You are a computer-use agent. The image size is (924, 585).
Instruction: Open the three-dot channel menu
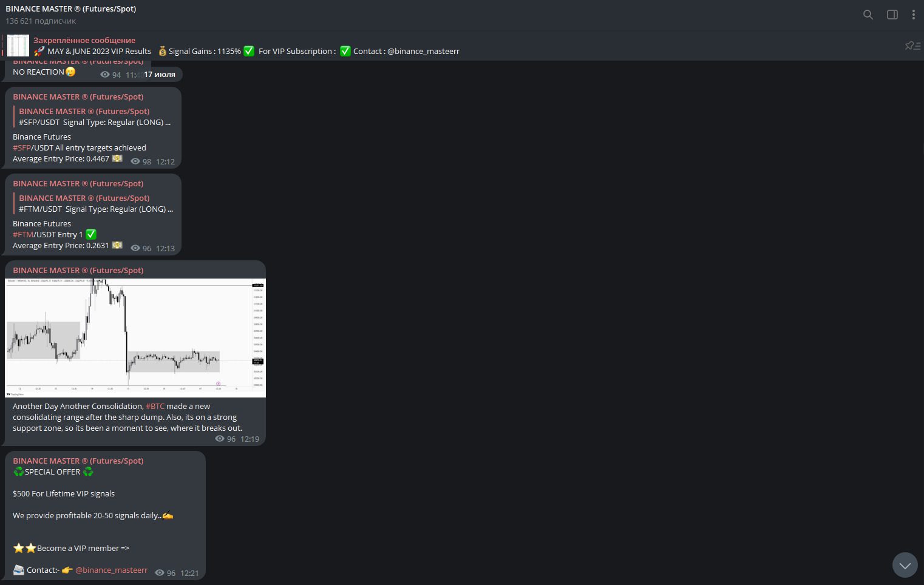[x=913, y=15]
